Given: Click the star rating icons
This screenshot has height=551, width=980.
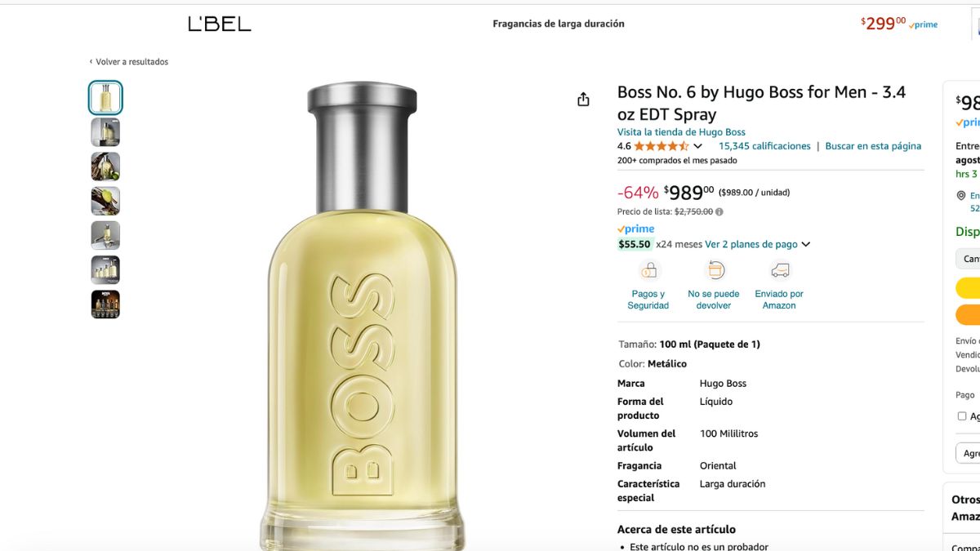Looking at the screenshot, I should [x=661, y=146].
